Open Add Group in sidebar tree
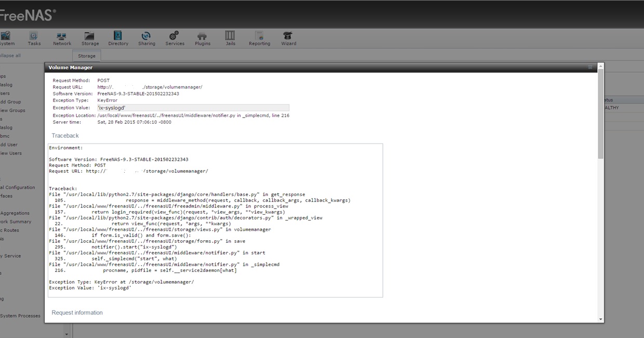644x338 pixels. click(x=10, y=102)
